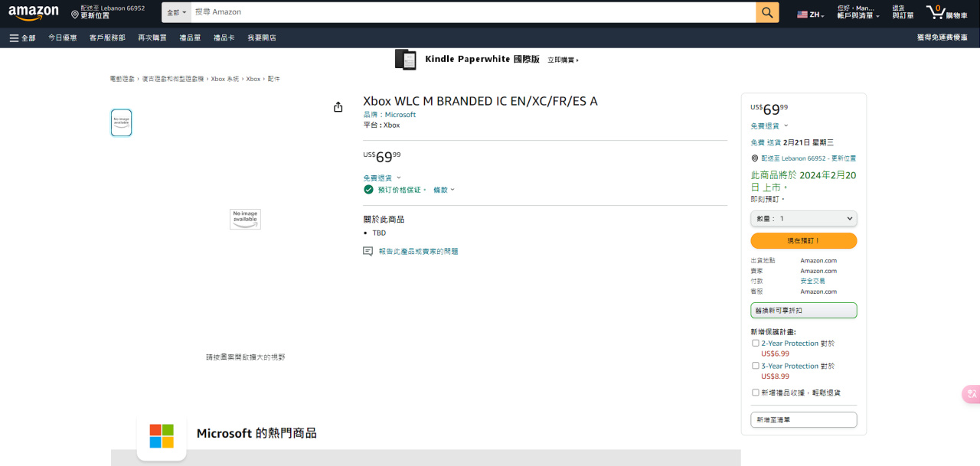Open the quantity dropdown
The height and width of the screenshot is (466, 980).
point(804,219)
